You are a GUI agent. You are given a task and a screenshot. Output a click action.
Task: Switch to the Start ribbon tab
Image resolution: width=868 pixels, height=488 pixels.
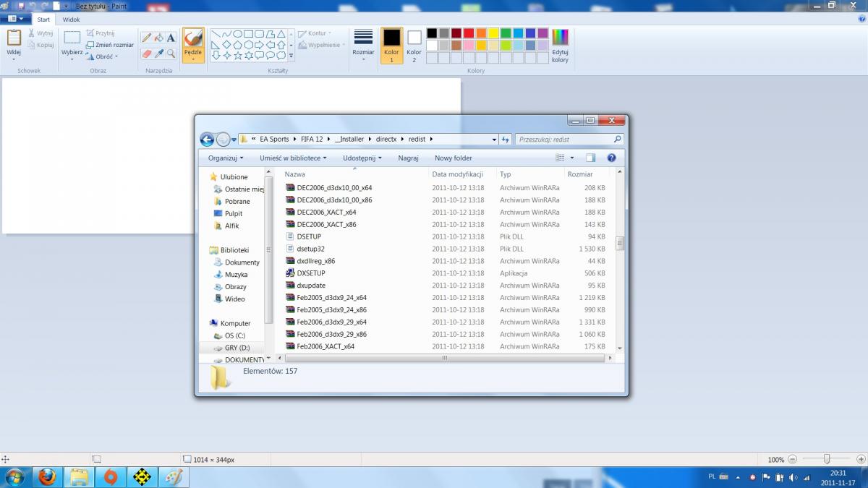tap(43, 20)
